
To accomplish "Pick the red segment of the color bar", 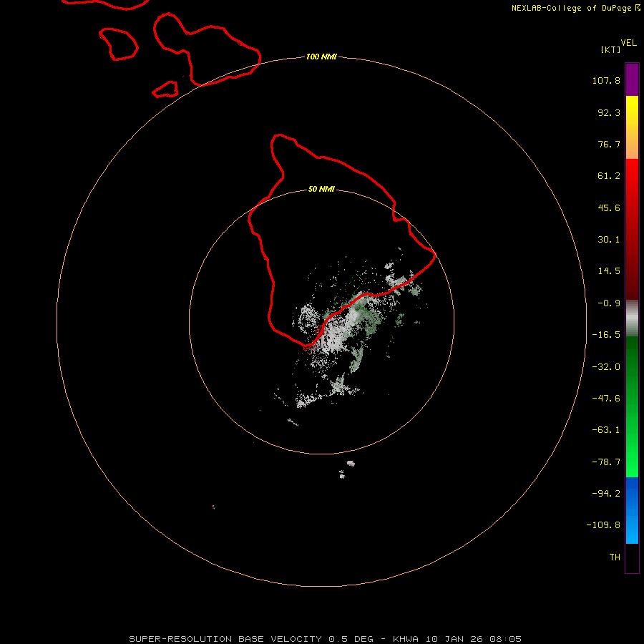I will [632, 229].
